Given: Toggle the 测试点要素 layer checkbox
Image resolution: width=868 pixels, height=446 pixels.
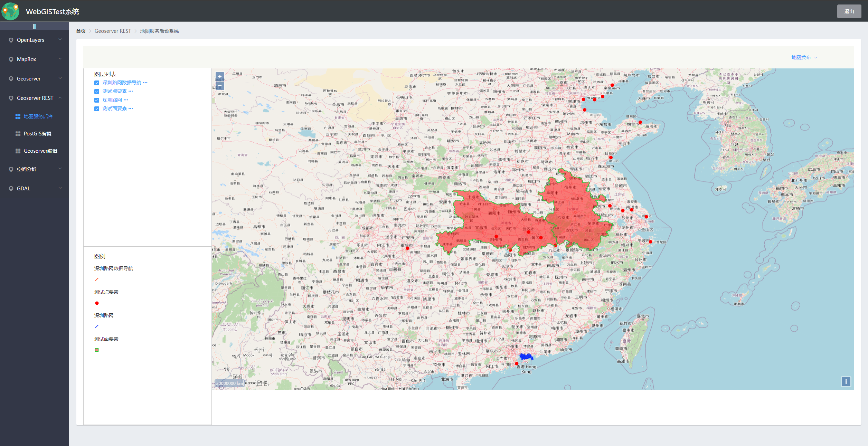Looking at the screenshot, I should click(97, 92).
